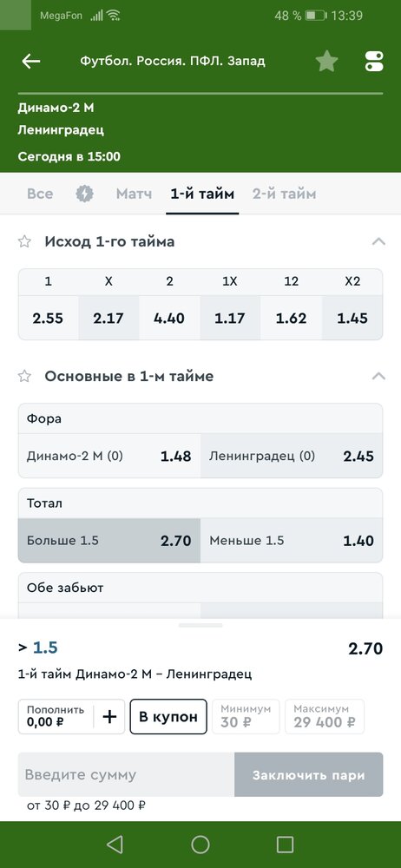Tap the Заключить пари button

308,774
